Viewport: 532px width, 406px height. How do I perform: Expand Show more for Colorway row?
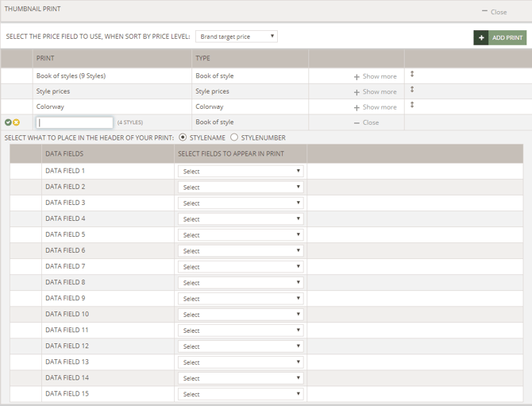[x=375, y=107]
